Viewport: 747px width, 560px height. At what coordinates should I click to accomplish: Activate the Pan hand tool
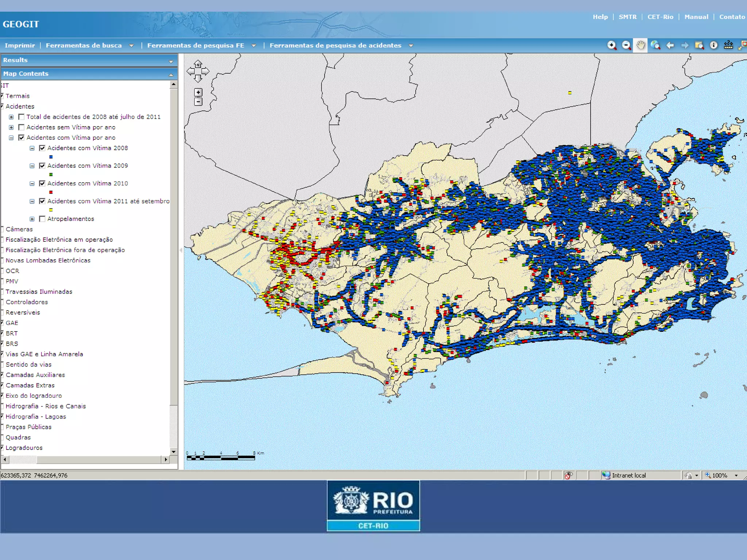coord(640,45)
